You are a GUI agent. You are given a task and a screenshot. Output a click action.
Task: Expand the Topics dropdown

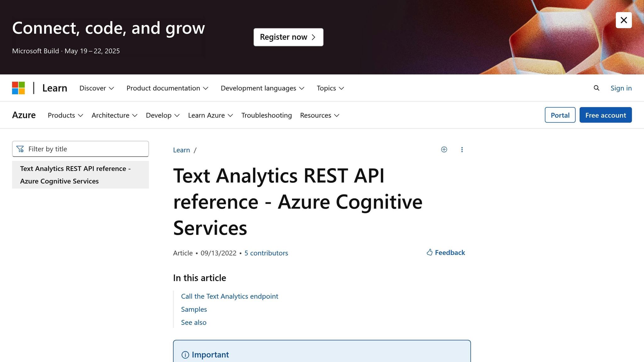click(330, 88)
